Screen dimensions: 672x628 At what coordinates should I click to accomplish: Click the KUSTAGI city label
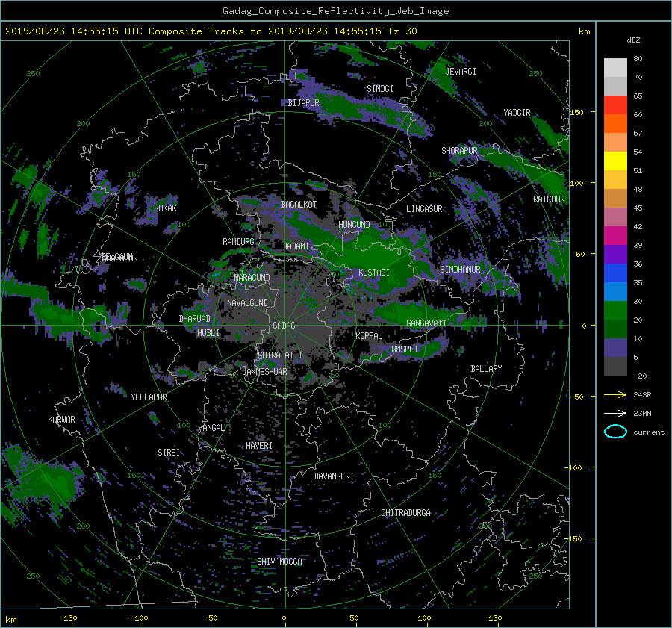point(374,273)
